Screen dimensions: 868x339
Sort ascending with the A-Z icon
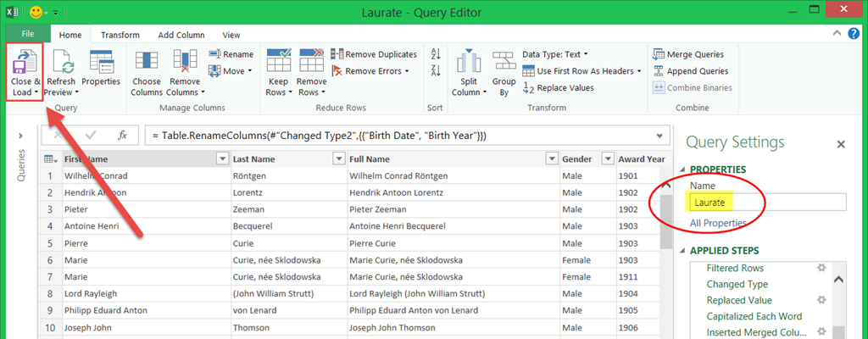tap(436, 53)
